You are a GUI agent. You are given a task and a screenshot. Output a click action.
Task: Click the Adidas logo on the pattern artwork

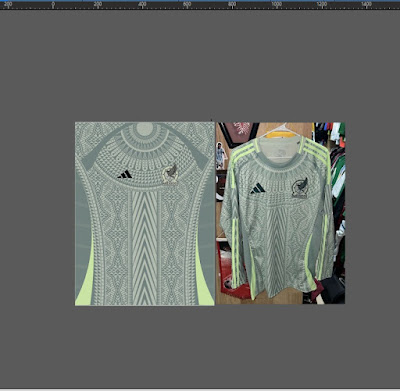click(x=125, y=174)
